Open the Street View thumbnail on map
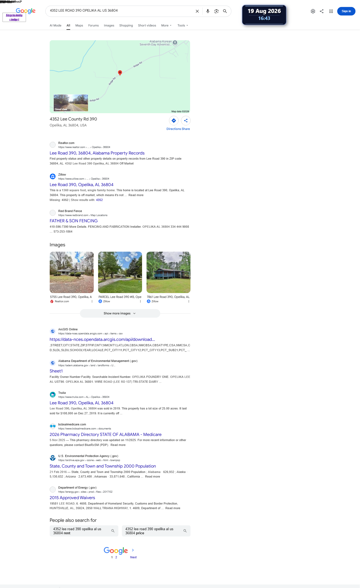Image resolution: width=364 pixels, height=588 pixels. (71, 103)
